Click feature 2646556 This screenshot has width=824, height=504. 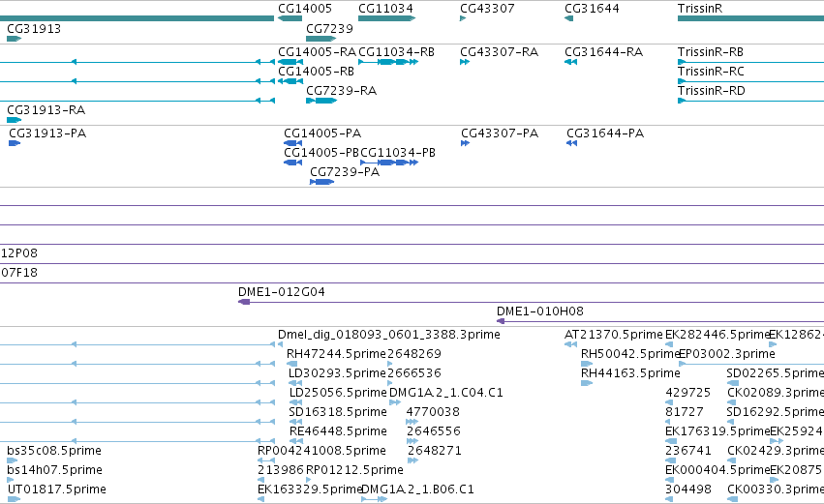[412, 441]
